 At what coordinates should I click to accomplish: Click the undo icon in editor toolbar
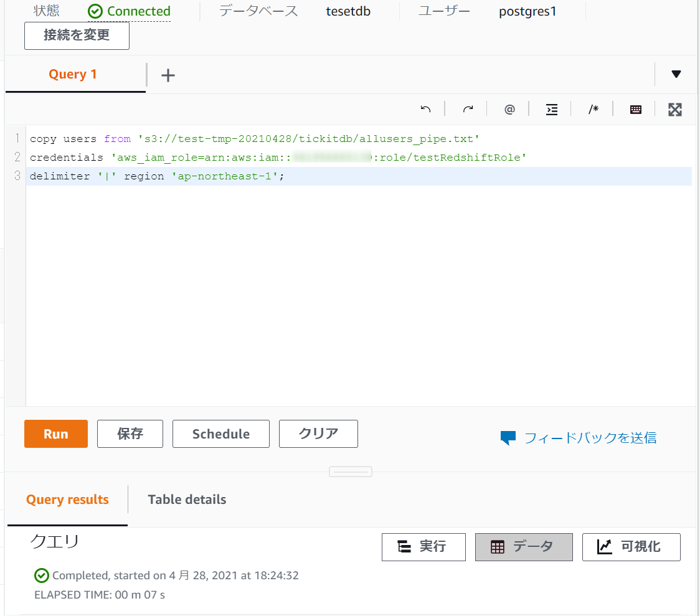click(425, 109)
